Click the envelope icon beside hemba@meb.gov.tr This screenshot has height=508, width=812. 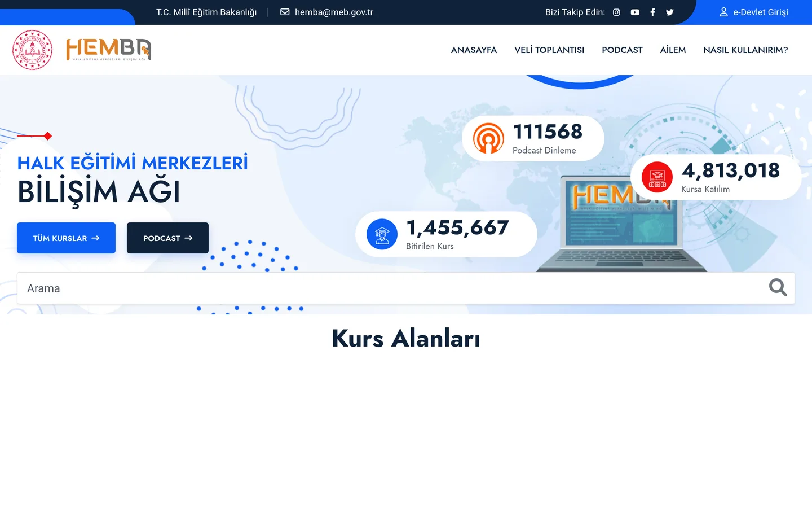coord(285,12)
